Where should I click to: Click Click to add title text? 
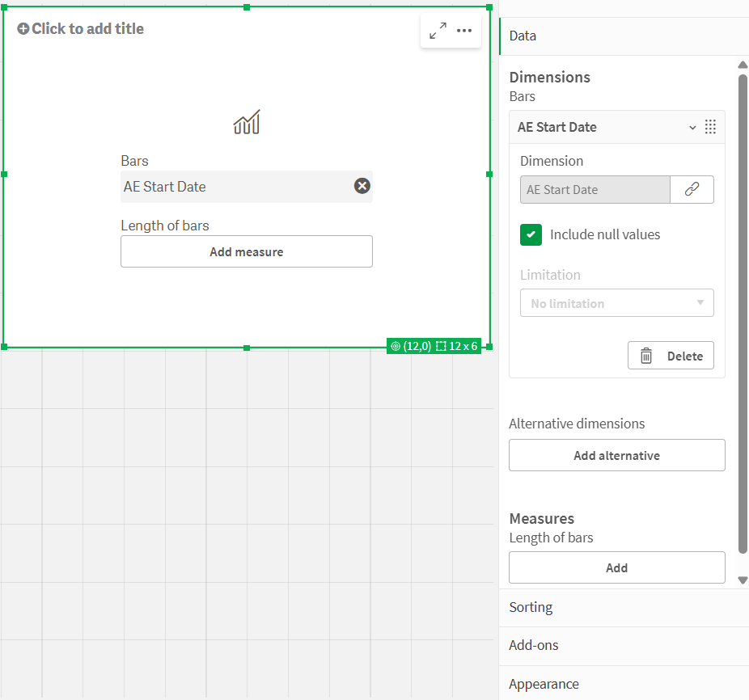pyautogui.click(x=87, y=28)
